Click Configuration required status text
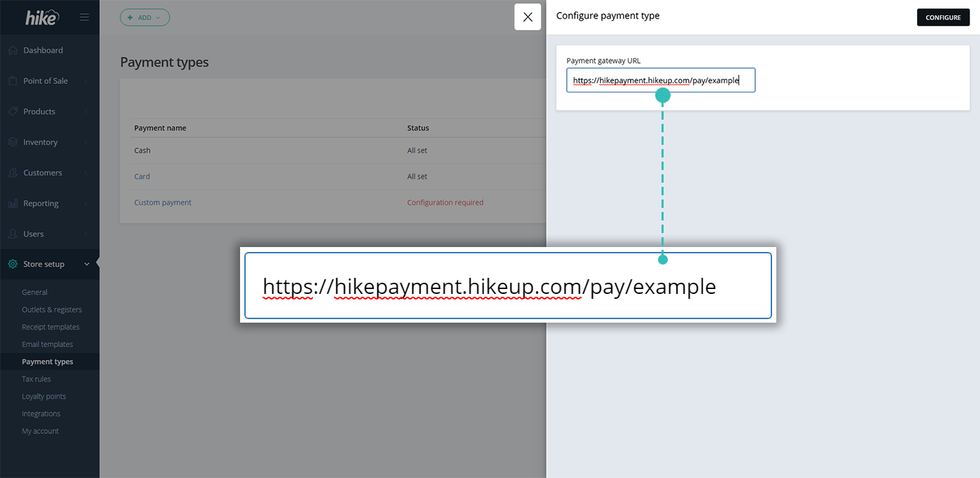Viewport: 980px width, 478px height. (445, 202)
